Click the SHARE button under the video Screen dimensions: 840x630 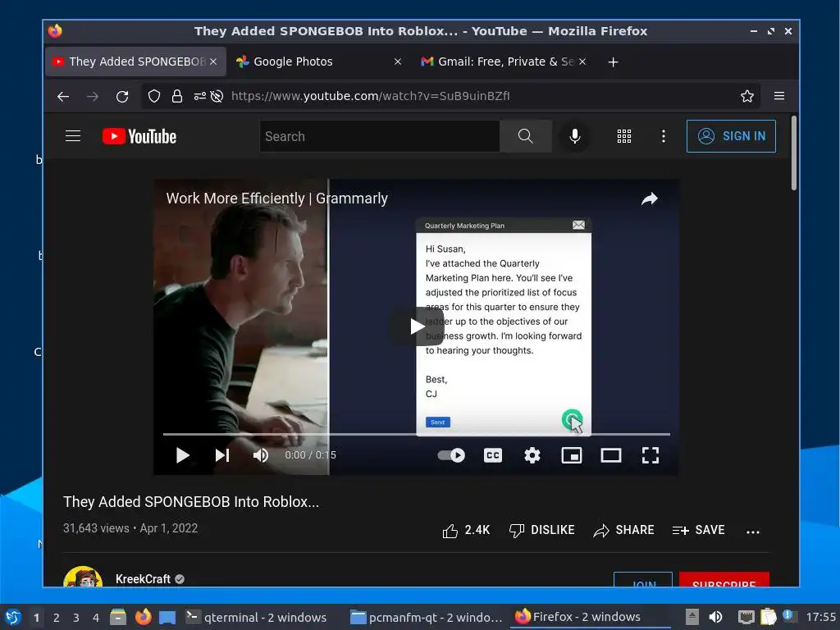point(624,531)
